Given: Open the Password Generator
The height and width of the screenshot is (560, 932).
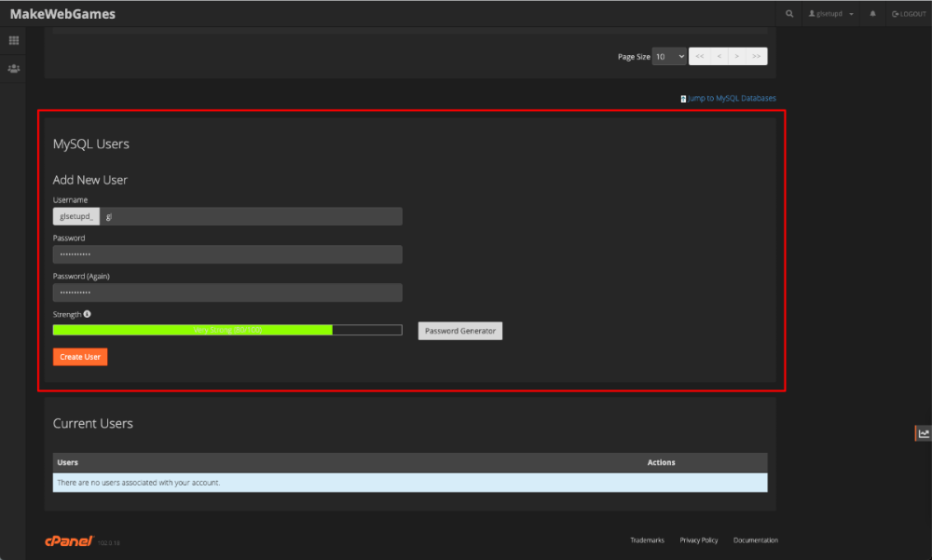Looking at the screenshot, I should (x=460, y=331).
